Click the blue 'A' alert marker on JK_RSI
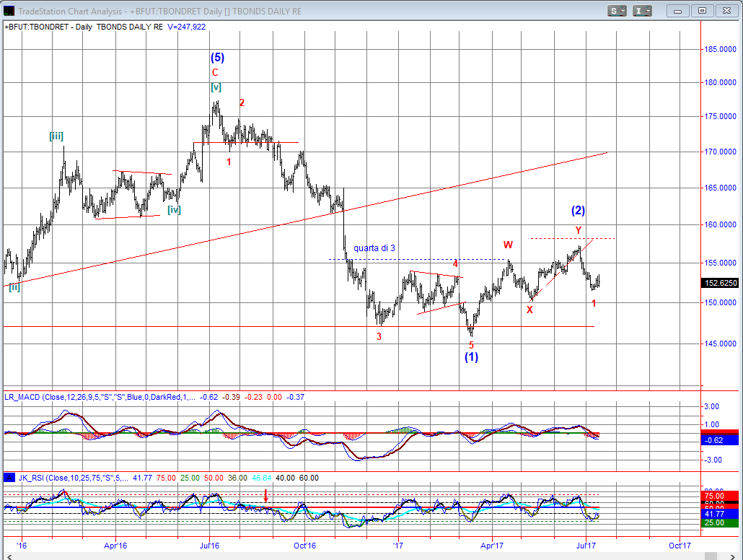 click(9, 478)
